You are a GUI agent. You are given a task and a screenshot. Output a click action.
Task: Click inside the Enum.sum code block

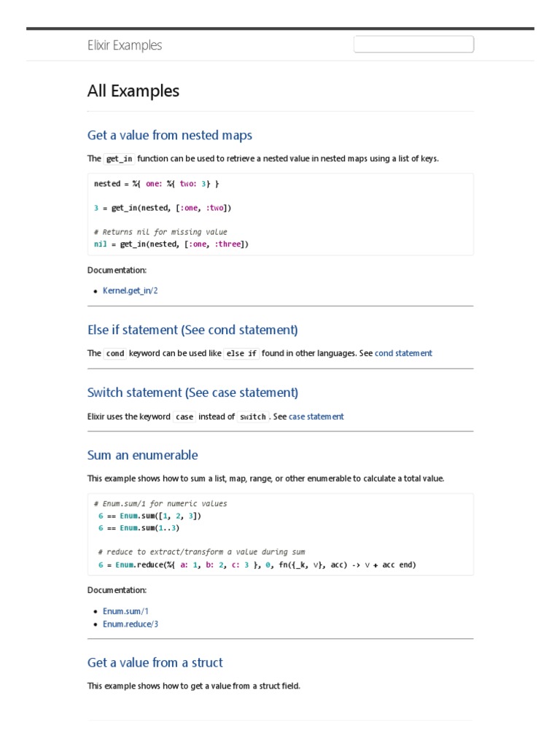[280, 534]
